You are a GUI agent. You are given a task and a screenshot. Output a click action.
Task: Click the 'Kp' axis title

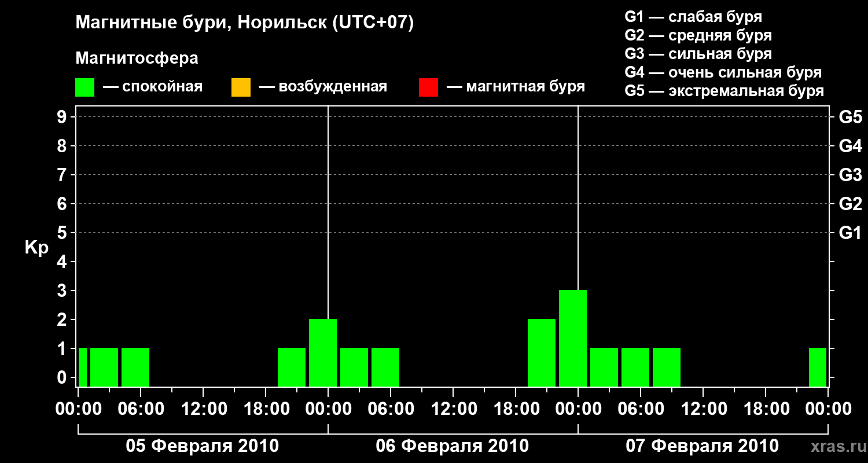point(36,248)
